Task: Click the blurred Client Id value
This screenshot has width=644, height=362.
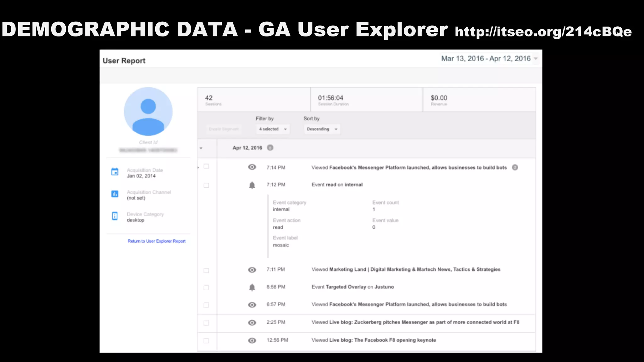Action: 148,150
